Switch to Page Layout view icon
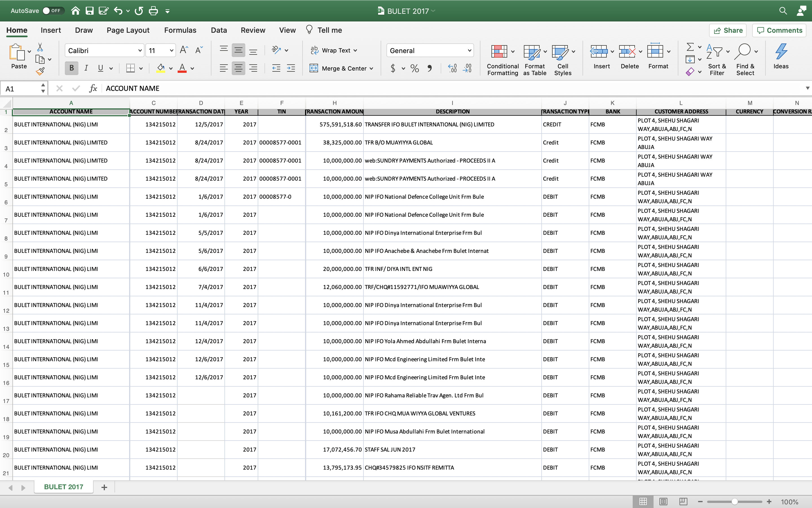Screen dimensions: 812x508 (x=663, y=501)
